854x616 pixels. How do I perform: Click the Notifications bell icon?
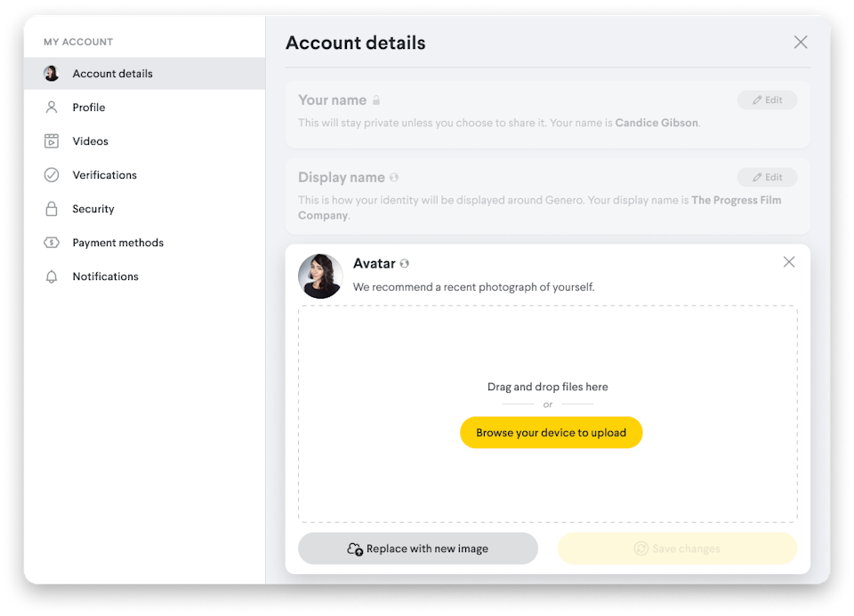point(52,276)
